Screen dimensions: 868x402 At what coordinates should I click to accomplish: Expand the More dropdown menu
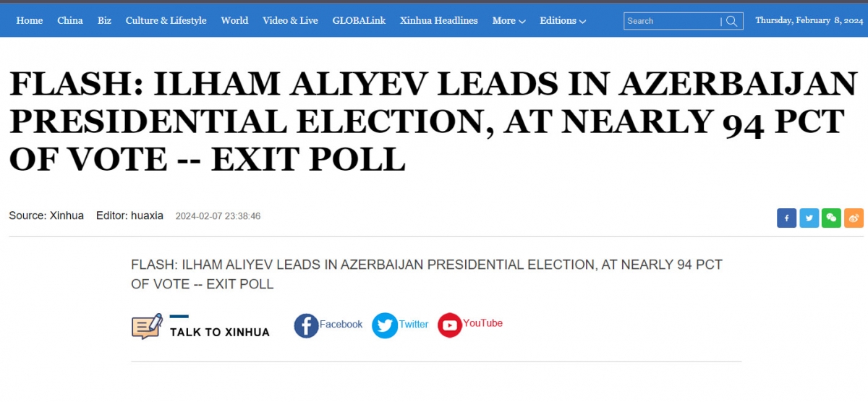tap(509, 21)
